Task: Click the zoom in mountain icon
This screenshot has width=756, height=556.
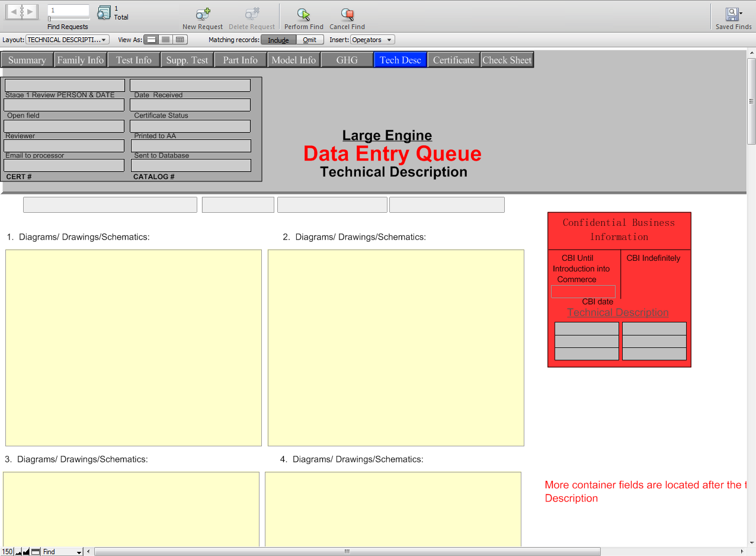Action: click(x=26, y=552)
